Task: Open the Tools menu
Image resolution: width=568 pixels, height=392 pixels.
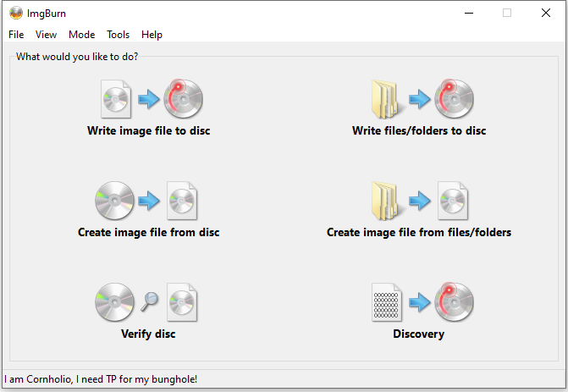Action: 118,35
